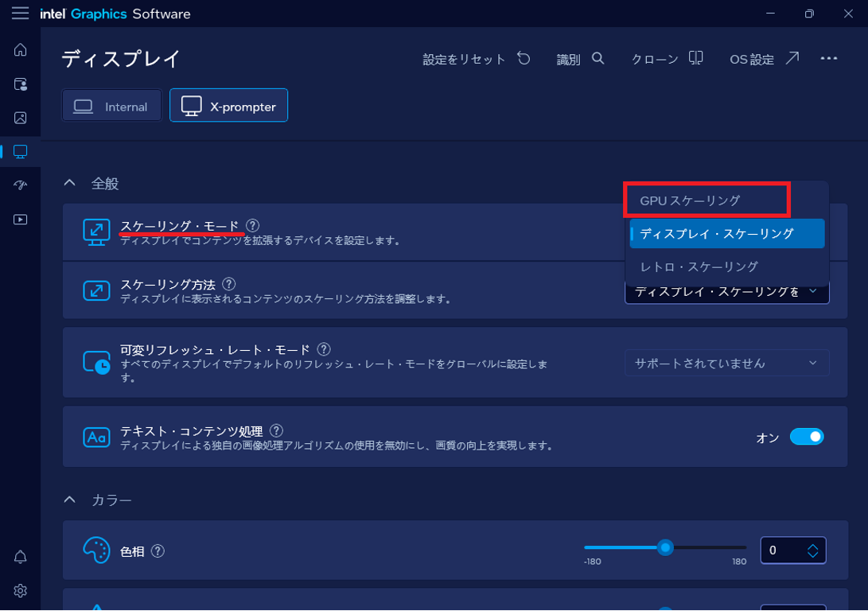Image resolution: width=868 pixels, height=611 pixels.
Task: Adjust the hue value stepper arrows
Action: [x=812, y=551]
